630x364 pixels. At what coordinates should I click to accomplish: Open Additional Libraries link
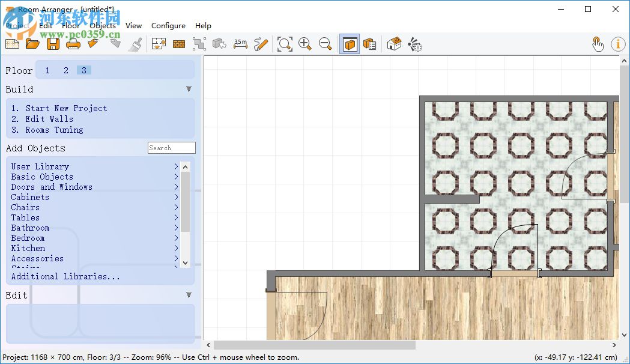[65, 276]
